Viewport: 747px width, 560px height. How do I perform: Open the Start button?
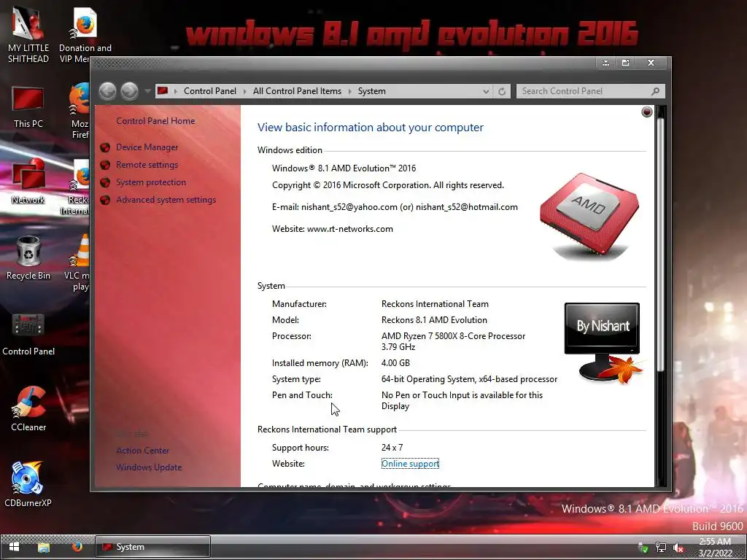click(15, 547)
